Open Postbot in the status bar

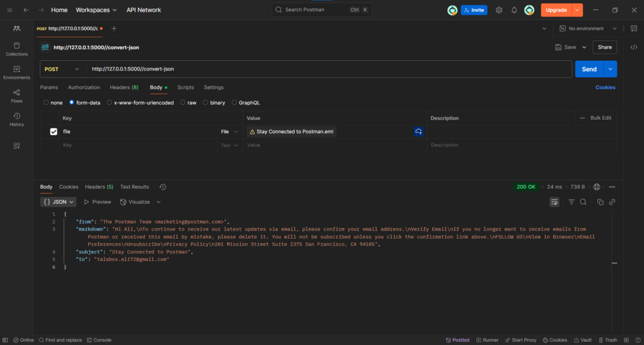pyautogui.click(x=458, y=340)
